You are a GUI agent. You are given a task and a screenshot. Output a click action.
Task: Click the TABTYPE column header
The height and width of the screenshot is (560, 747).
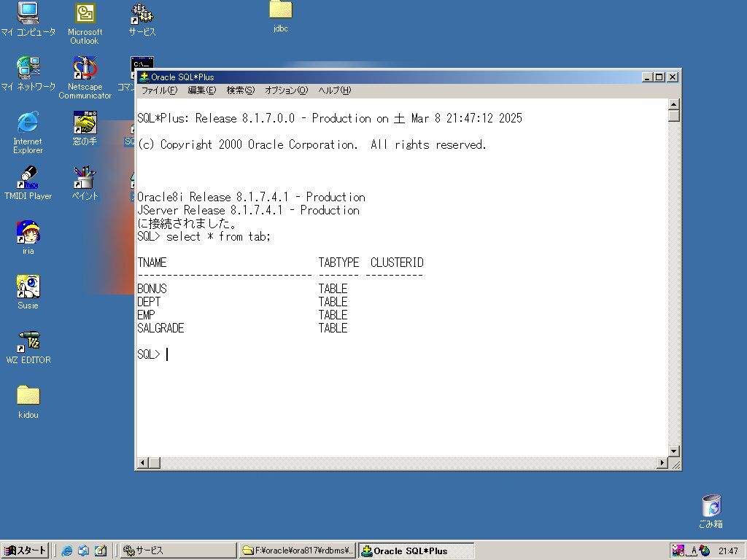coord(338,262)
